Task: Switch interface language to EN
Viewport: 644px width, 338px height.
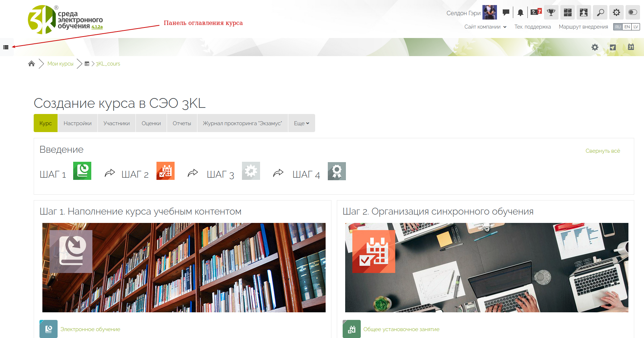Action: 627,27
